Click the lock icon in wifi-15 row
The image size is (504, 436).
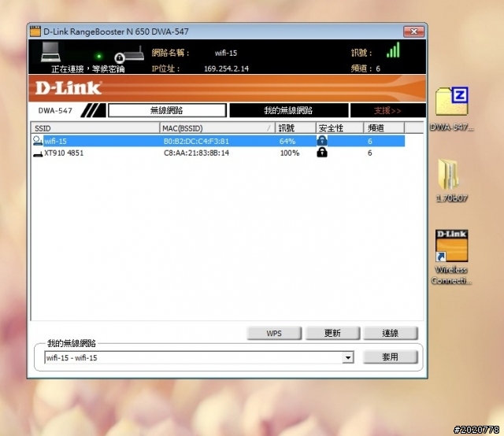click(x=322, y=141)
